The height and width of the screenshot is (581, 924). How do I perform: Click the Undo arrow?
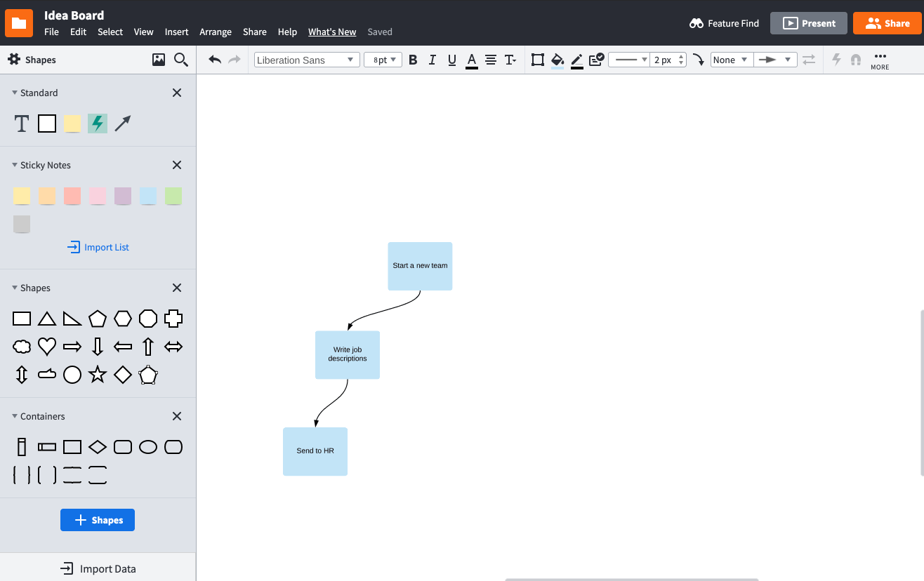click(215, 60)
